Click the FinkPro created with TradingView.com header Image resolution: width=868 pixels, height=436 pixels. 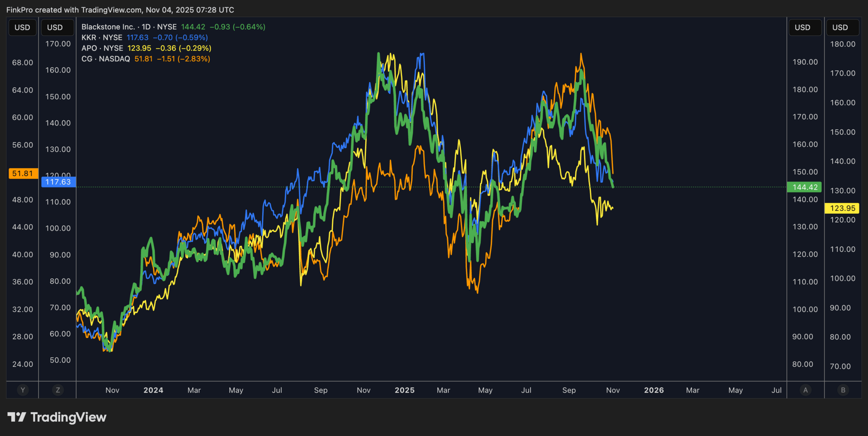click(120, 10)
